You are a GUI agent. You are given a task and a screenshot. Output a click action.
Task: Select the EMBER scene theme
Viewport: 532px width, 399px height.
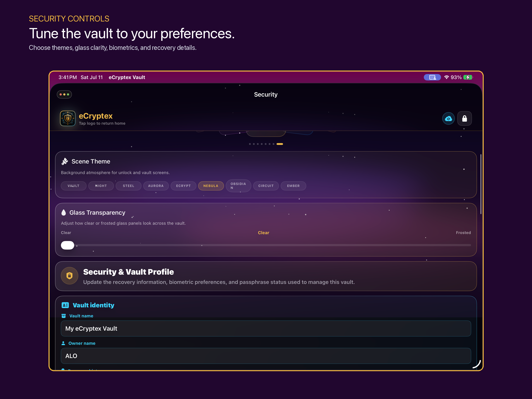click(x=293, y=186)
